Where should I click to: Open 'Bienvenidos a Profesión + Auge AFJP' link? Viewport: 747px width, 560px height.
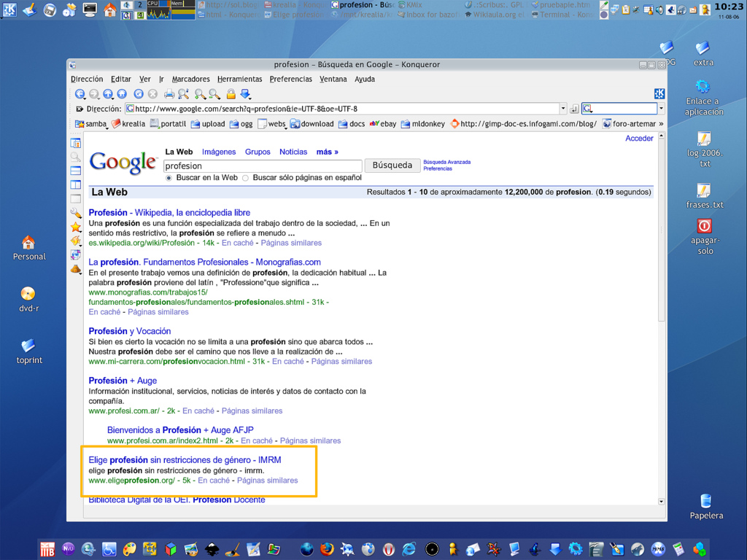pyautogui.click(x=180, y=430)
